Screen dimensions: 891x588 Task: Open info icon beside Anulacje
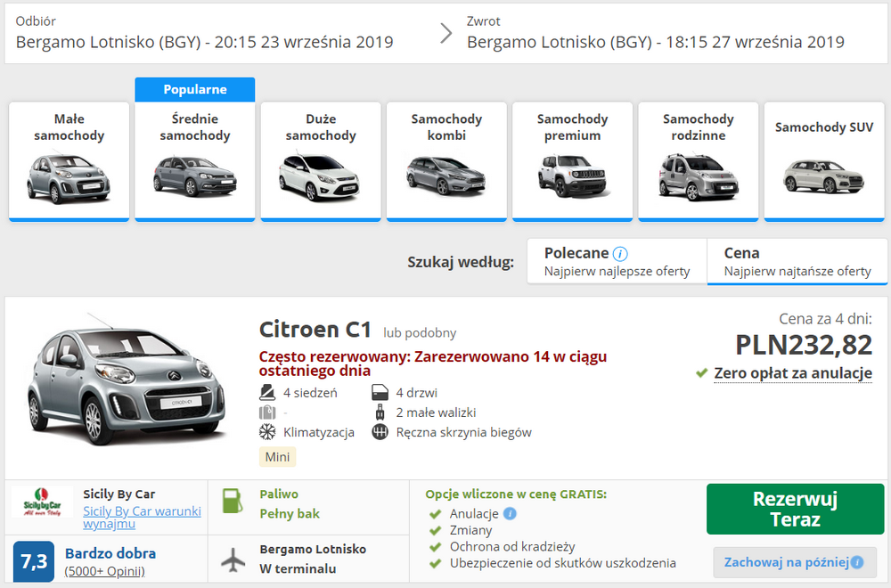(x=511, y=513)
